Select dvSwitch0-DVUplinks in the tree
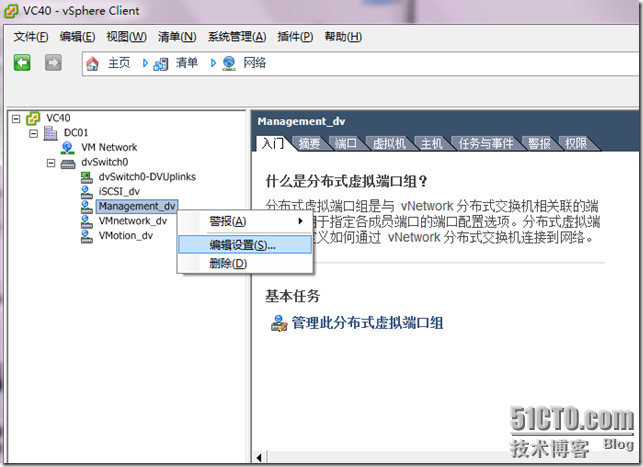Viewport: 643px width, 467px height. 147,177
